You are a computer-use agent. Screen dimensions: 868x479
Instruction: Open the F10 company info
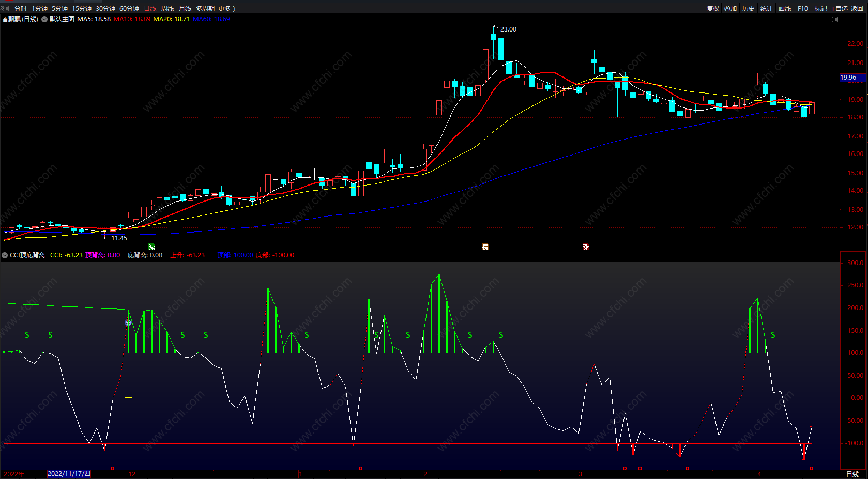[x=802, y=8]
